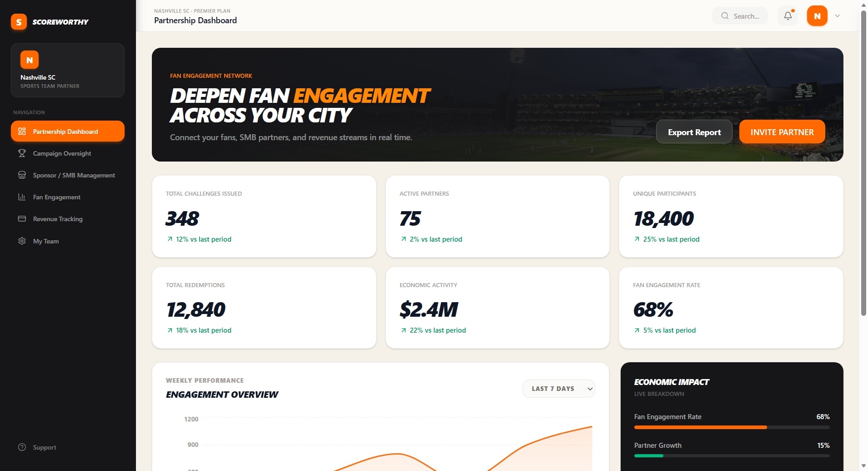Click the page vertical scrollbar

click(863, 163)
